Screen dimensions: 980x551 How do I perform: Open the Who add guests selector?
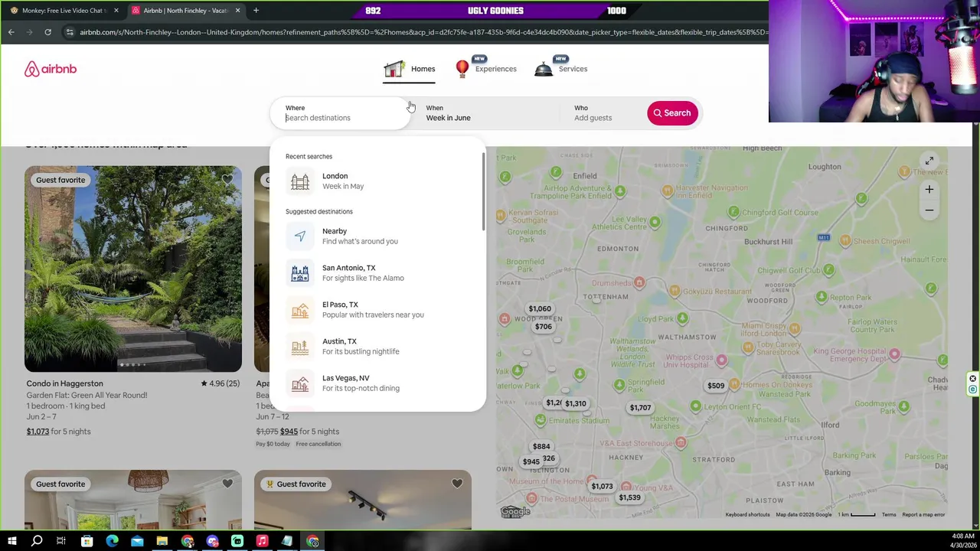605,112
